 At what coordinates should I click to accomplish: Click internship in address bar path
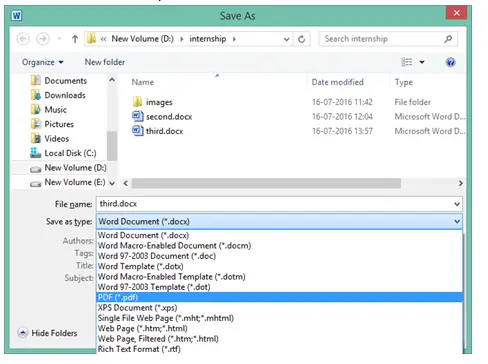coord(208,39)
